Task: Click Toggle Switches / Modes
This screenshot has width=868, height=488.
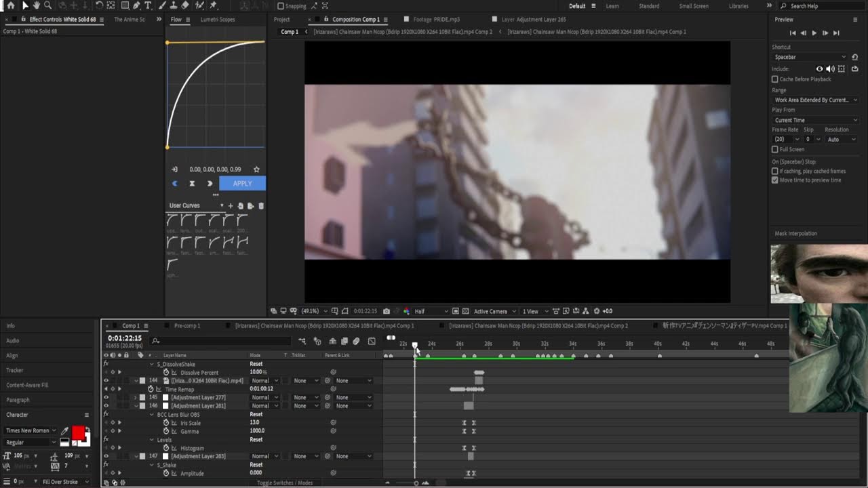Action: [285, 483]
